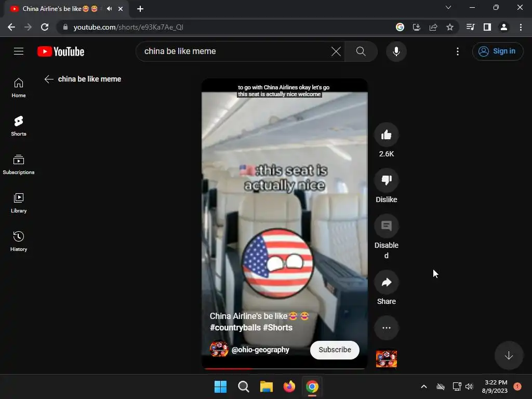This screenshot has width=532, height=399.
Task: Open the network status tray icon
Action: pyautogui.click(x=457, y=387)
